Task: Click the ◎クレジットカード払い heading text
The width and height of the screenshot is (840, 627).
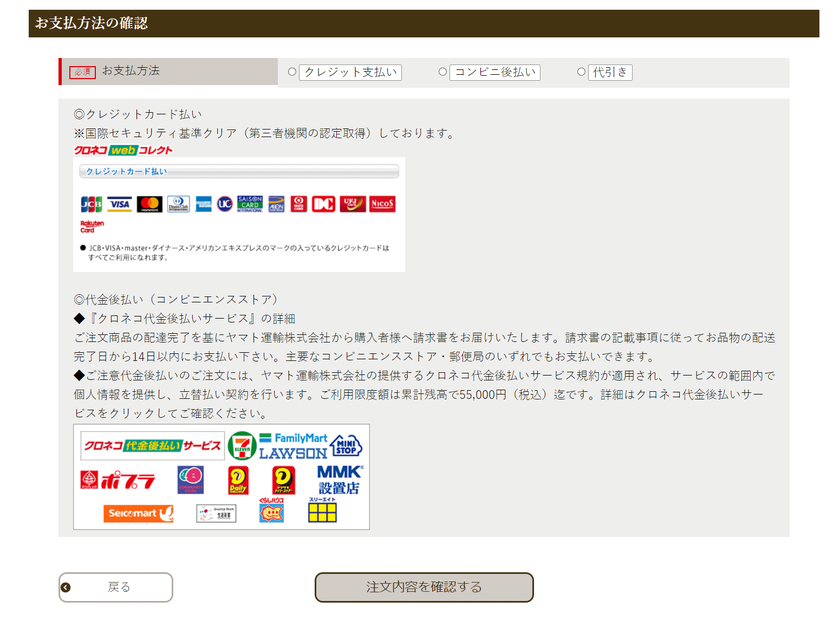Action: [x=138, y=114]
